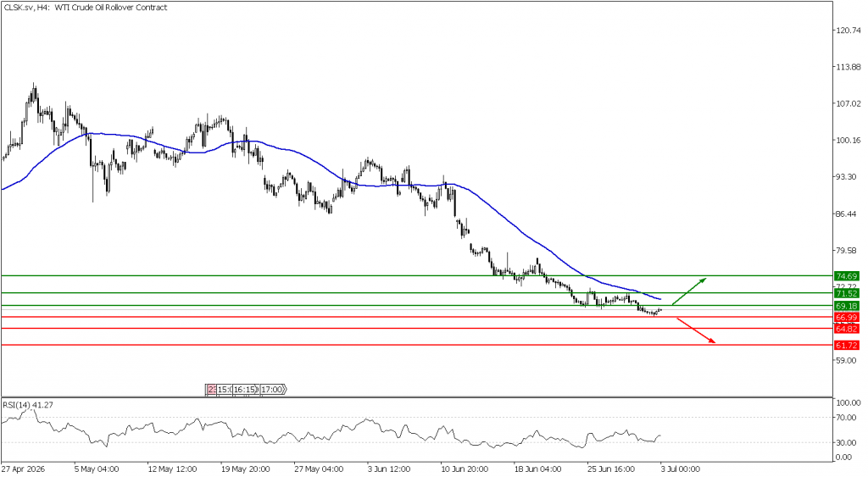Click the 15:0 event marker
Viewport: 868px width, 477px height.
(224, 390)
